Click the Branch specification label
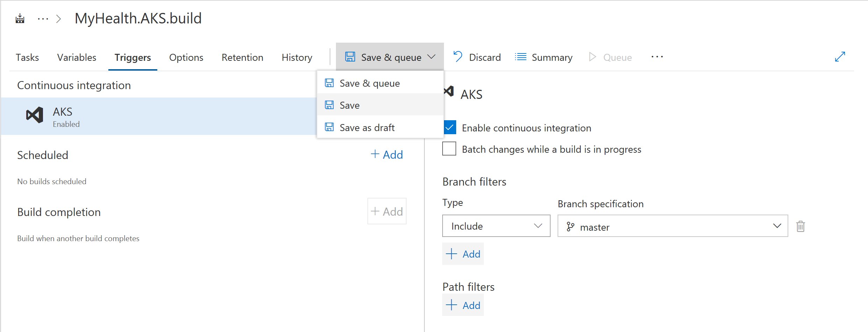This screenshot has width=868, height=332. tap(601, 204)
